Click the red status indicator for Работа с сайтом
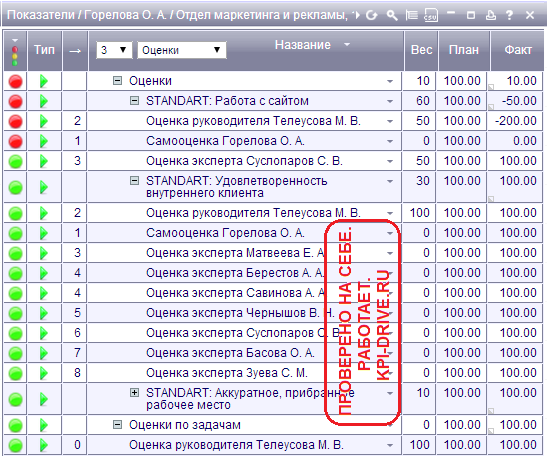This screenshot has height=457, width=547. tap(15, 102)
